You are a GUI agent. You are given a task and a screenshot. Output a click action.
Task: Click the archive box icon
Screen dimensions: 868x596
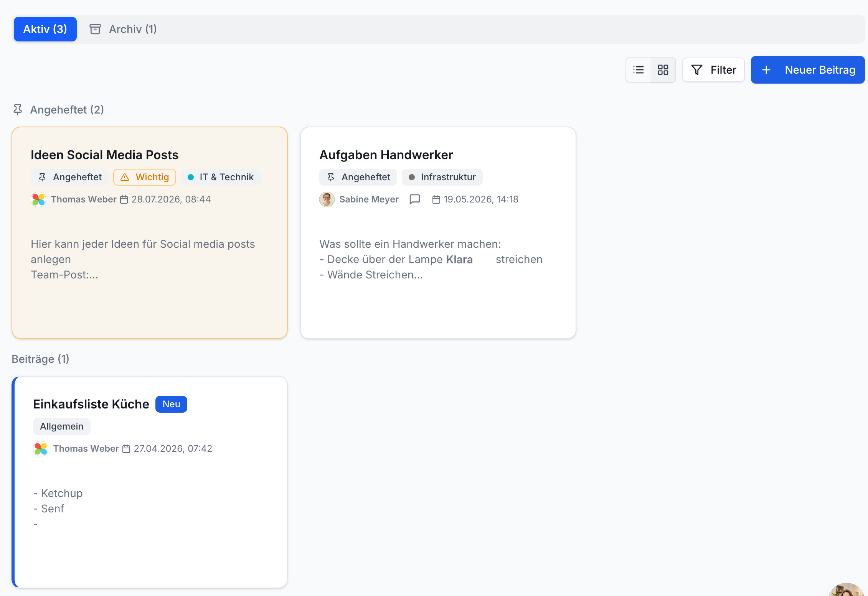95,29
